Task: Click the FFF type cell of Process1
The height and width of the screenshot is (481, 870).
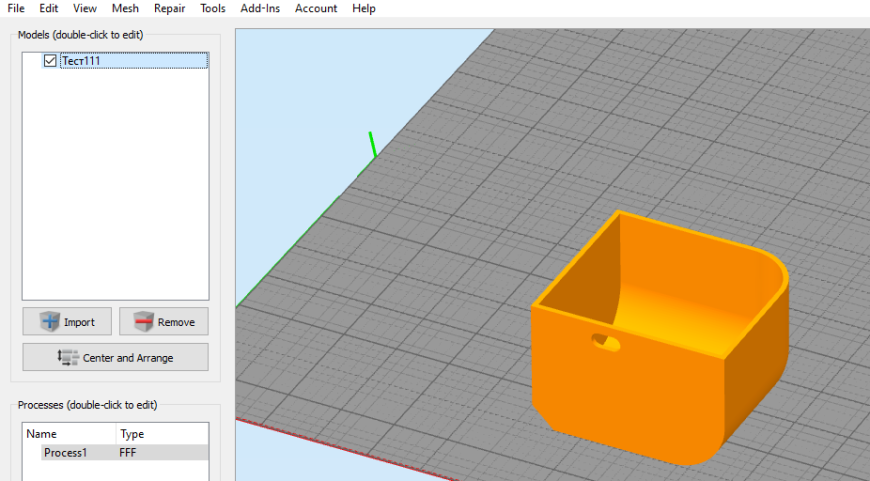Action: pos(128,453)
